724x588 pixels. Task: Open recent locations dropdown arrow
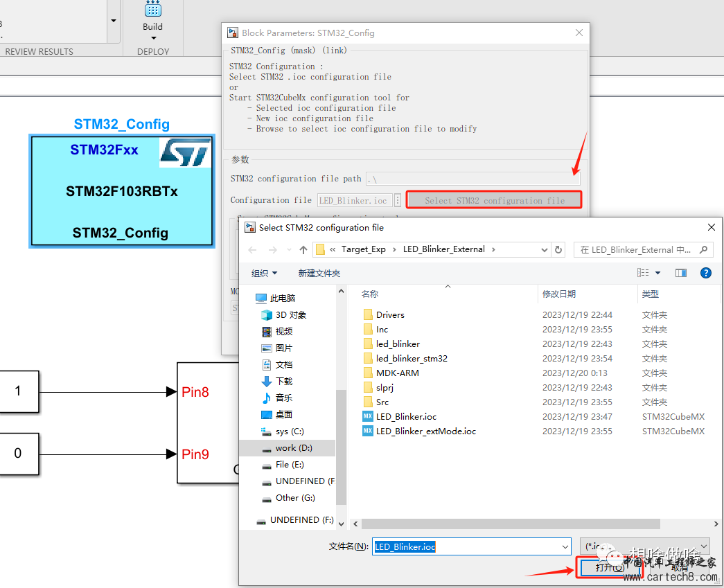pos(289,250)
